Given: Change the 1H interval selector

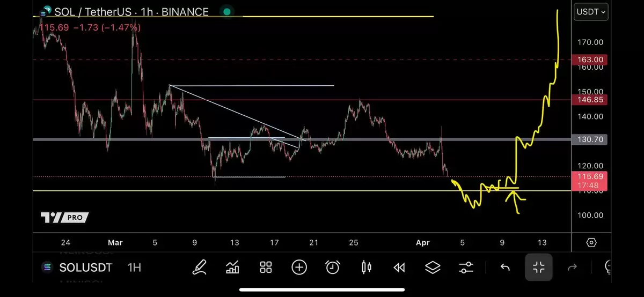Looking at the screenshot, I should 134,267.
